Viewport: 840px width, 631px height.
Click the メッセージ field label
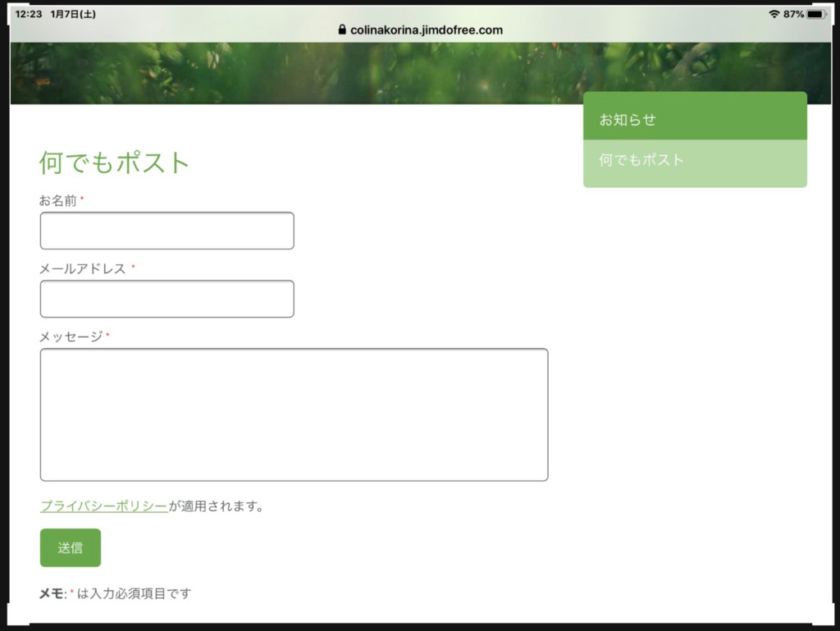71,336
